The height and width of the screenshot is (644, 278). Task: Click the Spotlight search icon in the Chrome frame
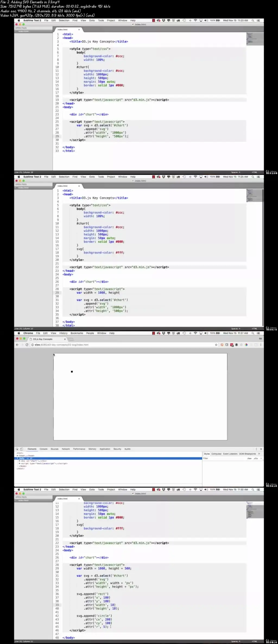[x=253, y=333]
